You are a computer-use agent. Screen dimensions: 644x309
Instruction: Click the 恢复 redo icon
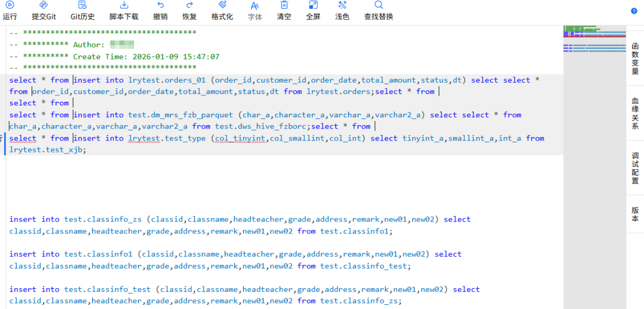tap(190, 5)
